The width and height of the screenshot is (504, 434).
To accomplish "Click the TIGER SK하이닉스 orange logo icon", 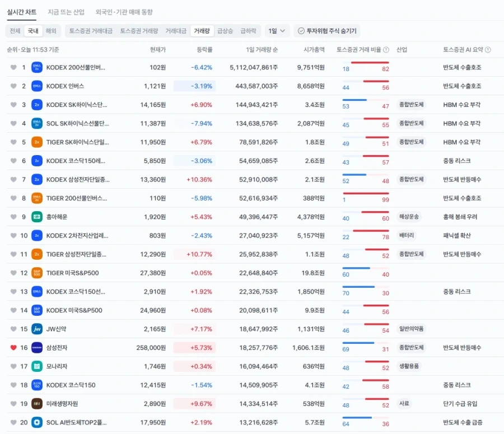I will [37, 142].
